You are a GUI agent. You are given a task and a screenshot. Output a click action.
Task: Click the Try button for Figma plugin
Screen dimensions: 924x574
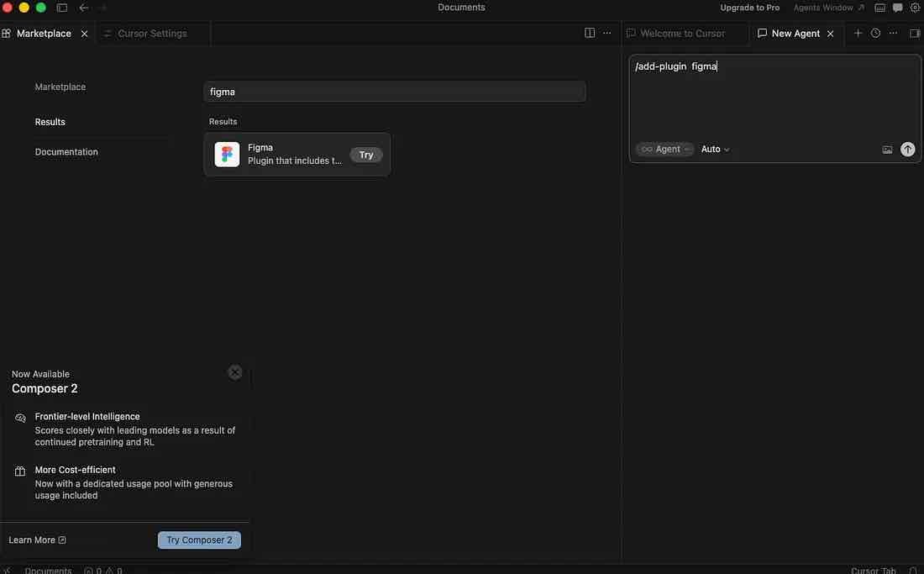pos(366,155)
